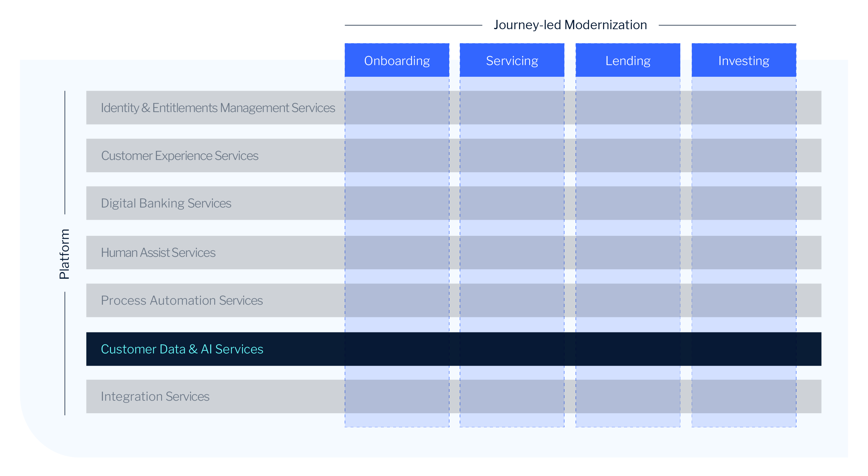Click the Journey-led Modernization title
Viewport: 868px width, 476px height.
(x=570, y=25)
